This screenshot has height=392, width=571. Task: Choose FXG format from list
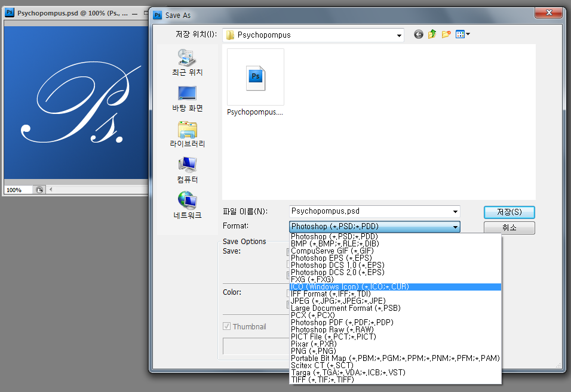pos(395,280)
